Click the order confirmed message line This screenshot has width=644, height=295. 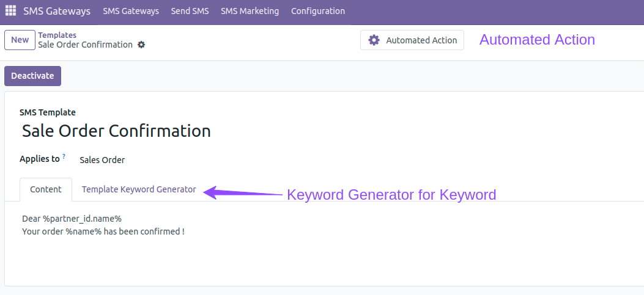[x=103, y=231]
